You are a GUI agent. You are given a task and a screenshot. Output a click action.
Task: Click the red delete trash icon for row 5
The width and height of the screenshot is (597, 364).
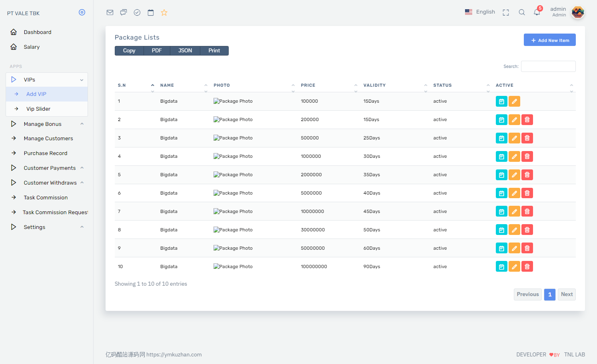click(527, 175)
